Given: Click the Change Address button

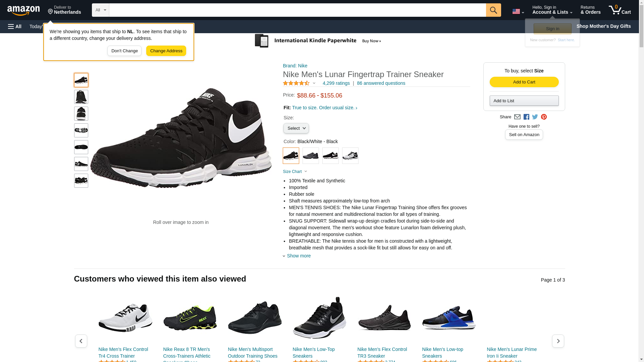Looking at the screenshot, I should tap(166, 51).
